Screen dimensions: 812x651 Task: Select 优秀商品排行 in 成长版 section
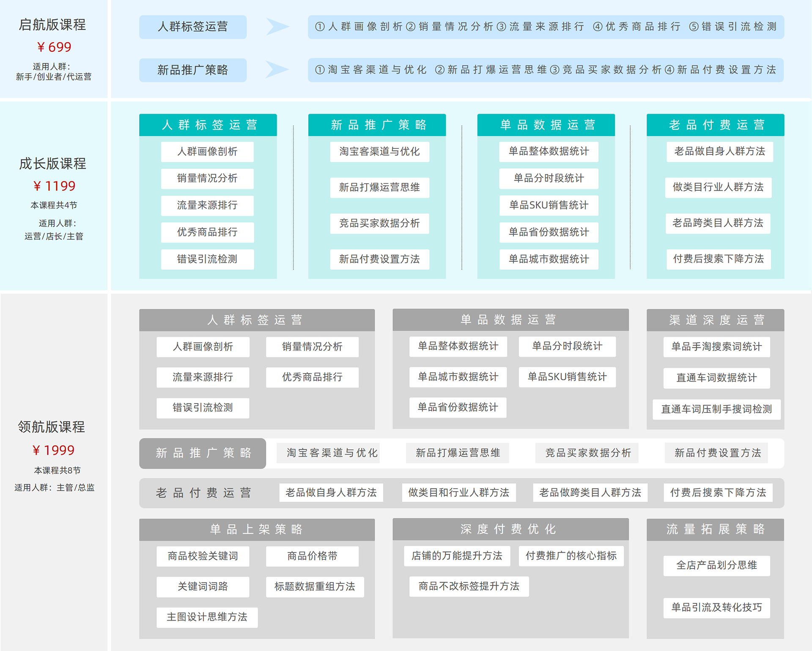pos(207,232)
